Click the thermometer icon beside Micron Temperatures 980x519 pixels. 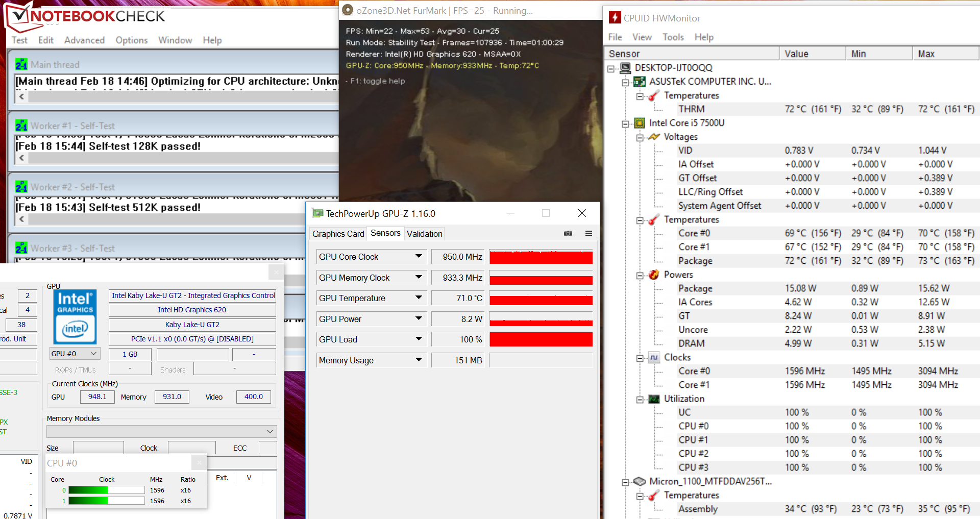coord(654,495)
